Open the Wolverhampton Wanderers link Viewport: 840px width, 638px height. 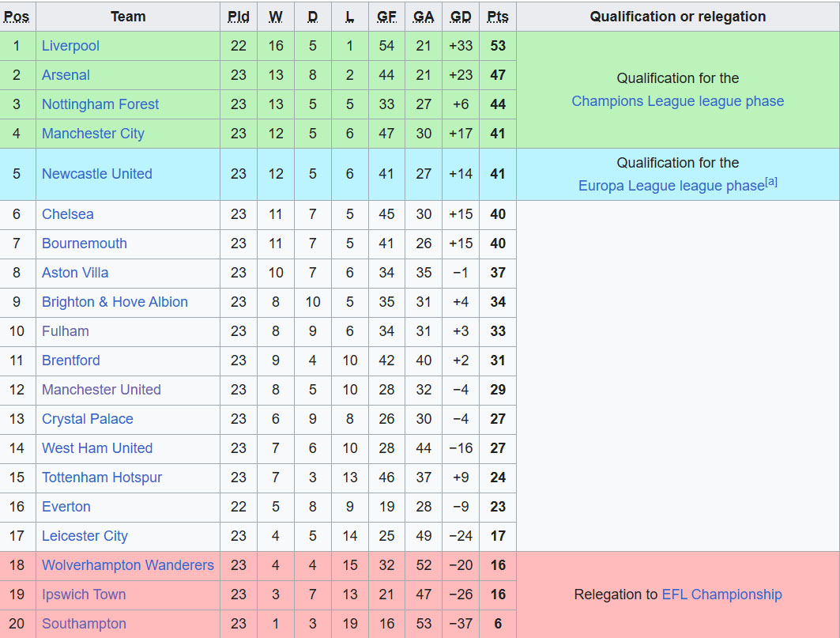(x=127, y=565)
